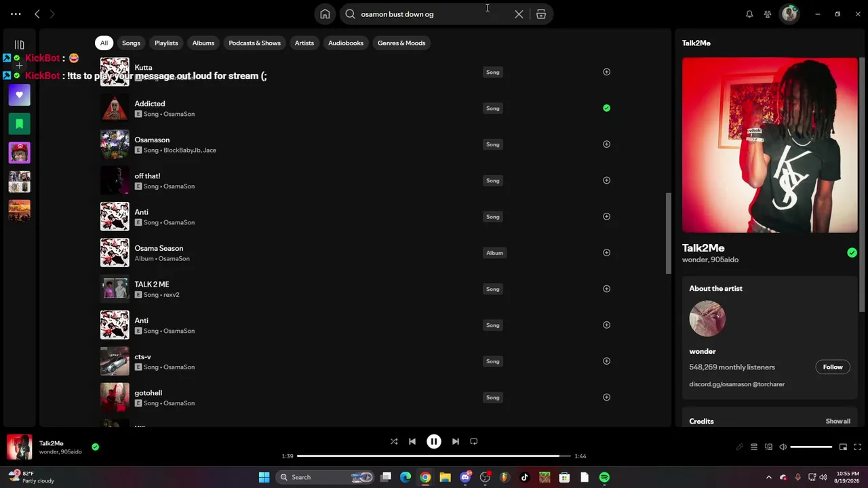Open wonder's artist avatar in About the artist
868x488 pixels.
click(707, 319)
